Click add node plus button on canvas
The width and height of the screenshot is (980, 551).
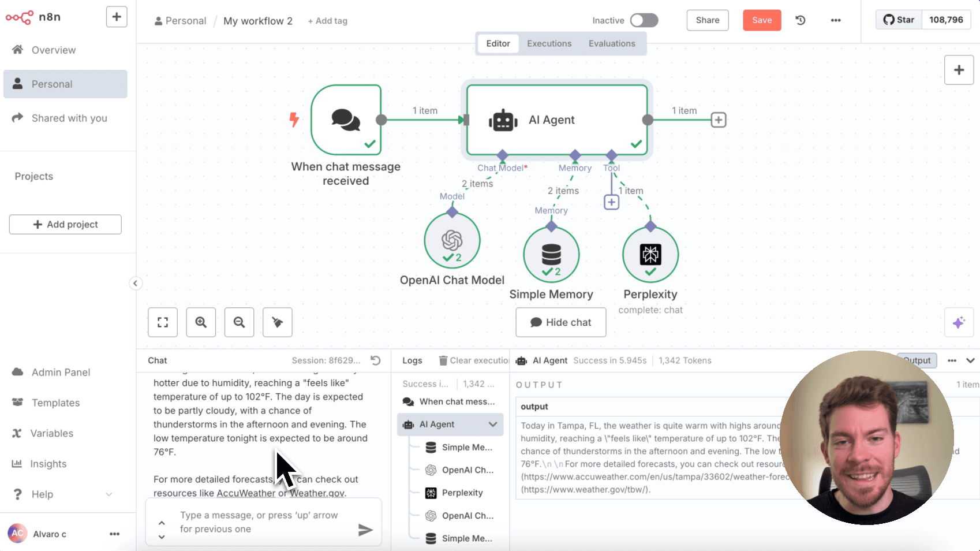click(x=959, y=70)
